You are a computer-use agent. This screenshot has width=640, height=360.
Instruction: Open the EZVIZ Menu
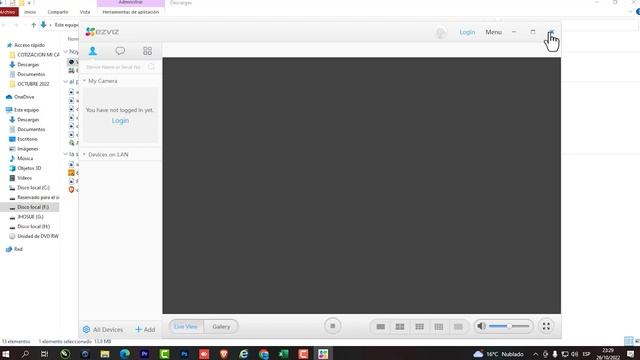point(493,32)
